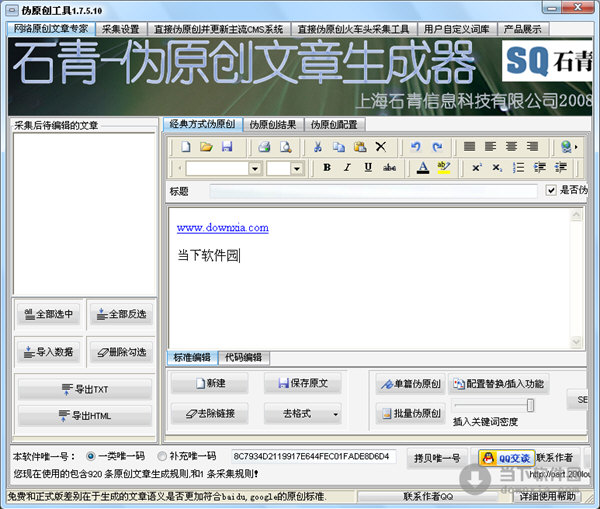Switch to the 伪原创结果 tab
This screenshot has width=600, height=509.
pos(273,124)
